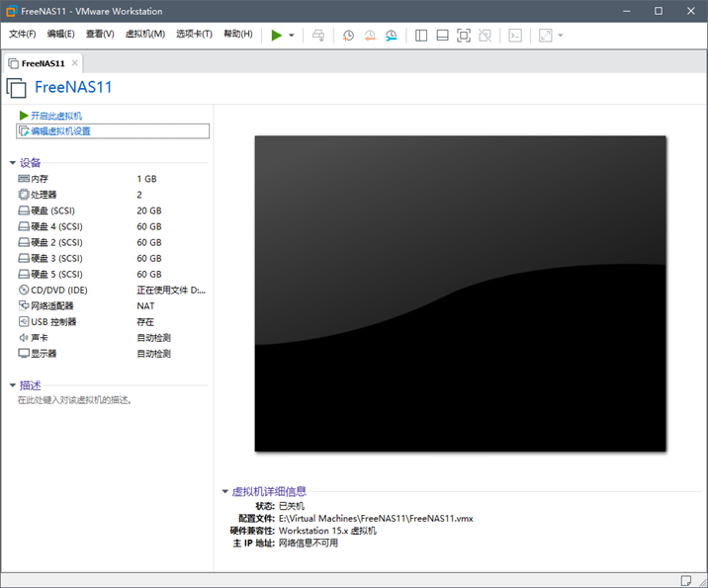Click the message log icon in status bar
The image size is (708, 588).
(686, 580)
